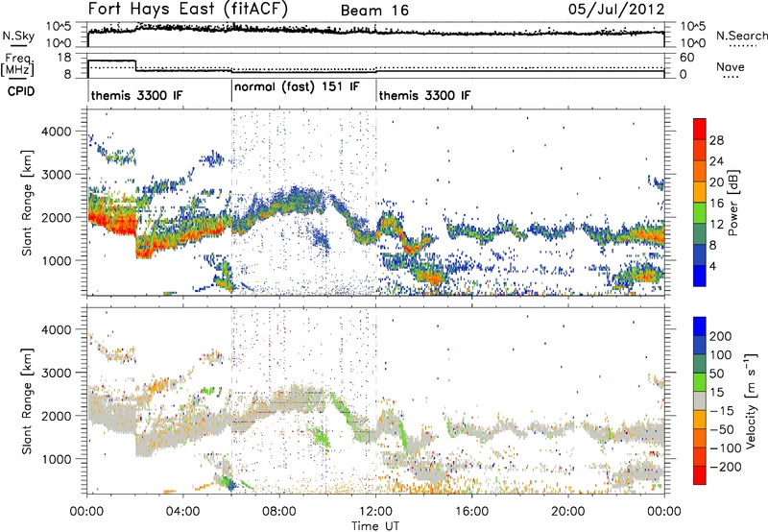Click the red swatch of the power colorbar
Screen dimensions: 768x532
tap(700, 129)
